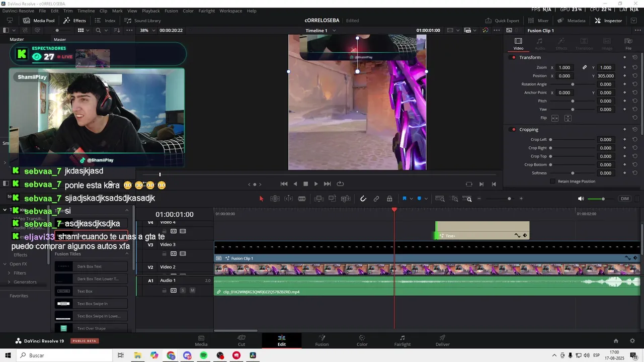This screenshot has height=362, width=644.
Task: Click the Rotation Angle slider handle
Action: pos(573,84)
